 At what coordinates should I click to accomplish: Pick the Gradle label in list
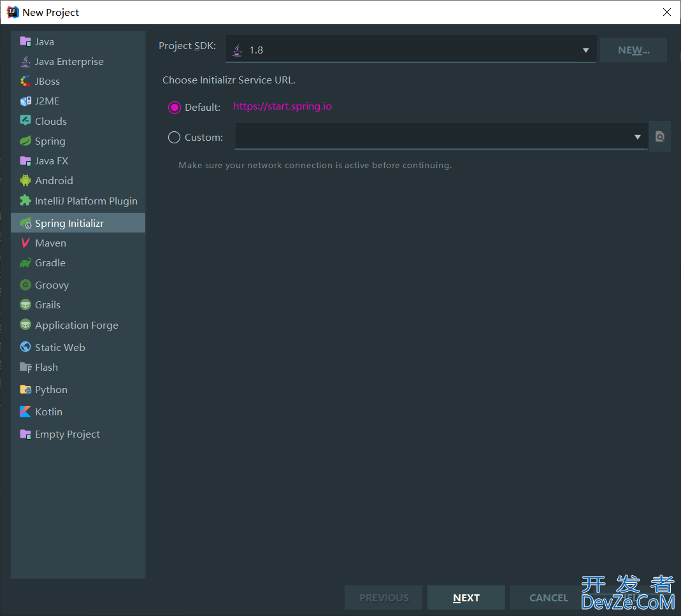[50, 263]
